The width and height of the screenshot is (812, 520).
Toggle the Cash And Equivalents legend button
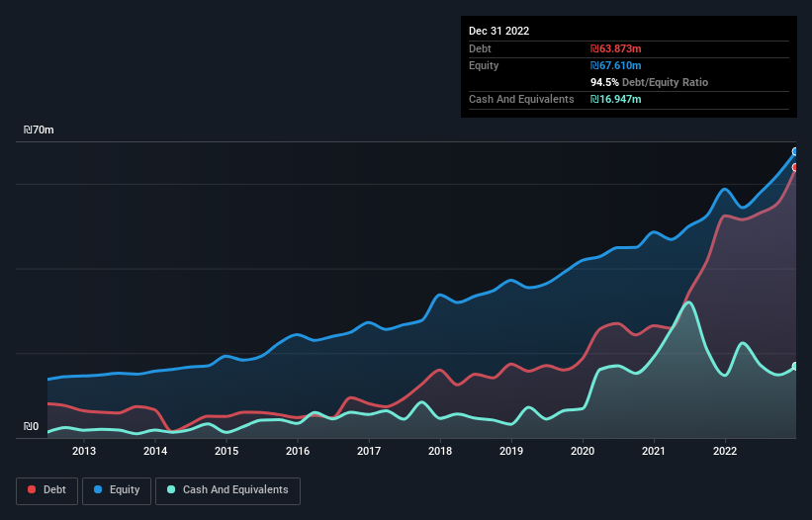pyautogui.click(x=227, y=490)
